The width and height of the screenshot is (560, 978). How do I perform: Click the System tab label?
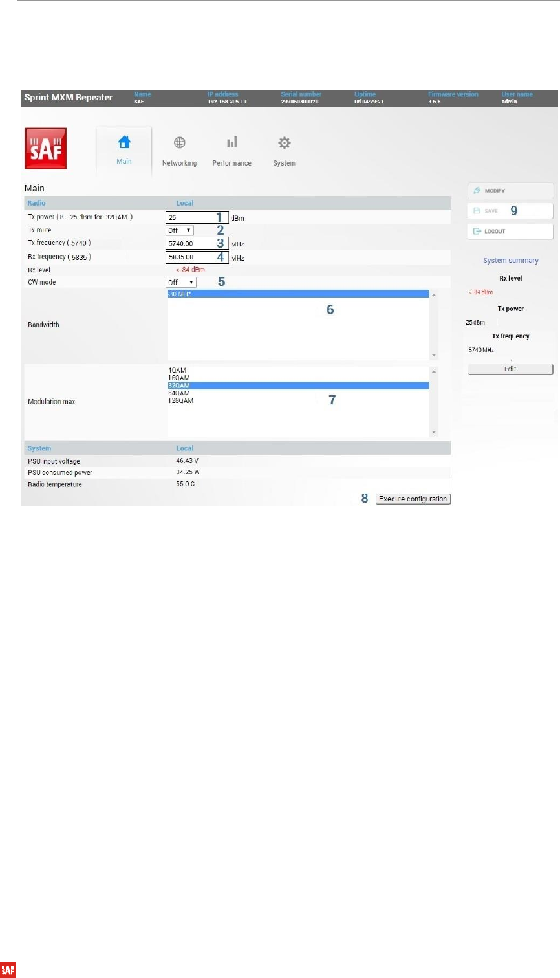click(284, 163)
